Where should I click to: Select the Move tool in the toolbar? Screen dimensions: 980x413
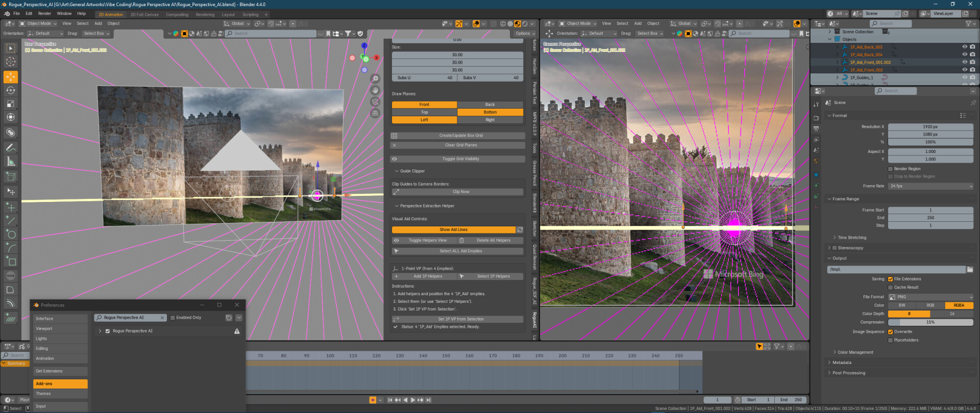11,77
